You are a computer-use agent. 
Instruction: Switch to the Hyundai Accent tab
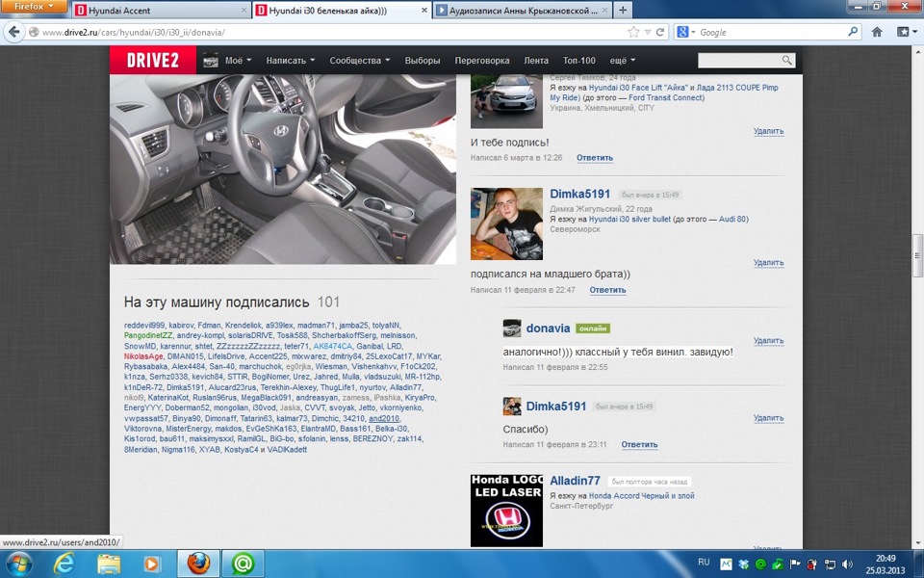click(x=161, y=10)
